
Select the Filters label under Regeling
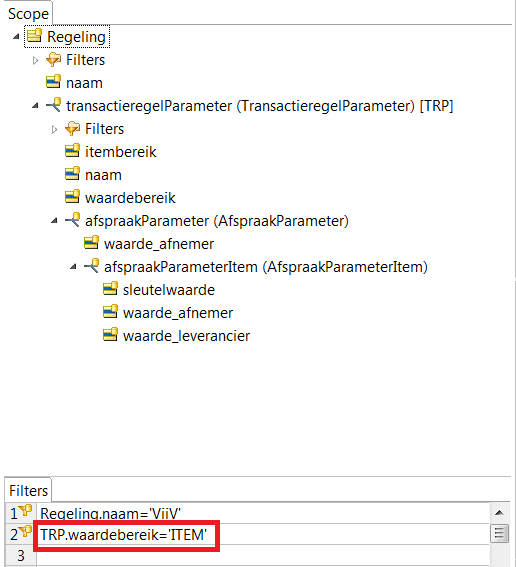click(x=85, y=60)
